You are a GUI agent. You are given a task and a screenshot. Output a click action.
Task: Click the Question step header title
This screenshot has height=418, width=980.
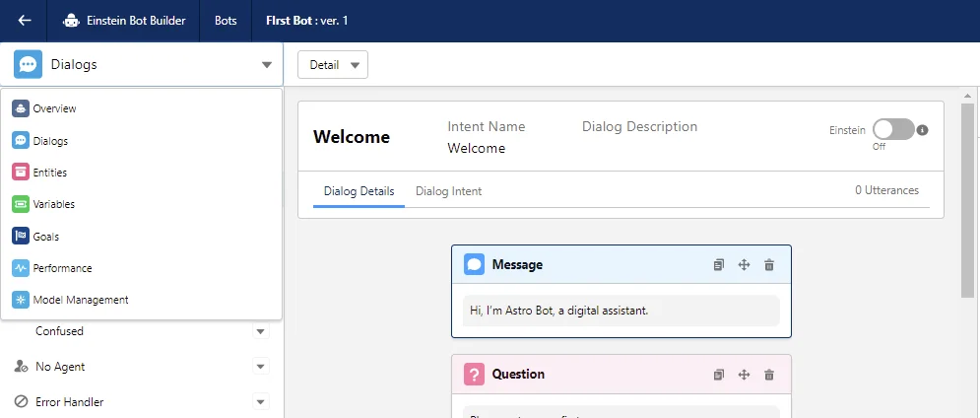(518, 375)
